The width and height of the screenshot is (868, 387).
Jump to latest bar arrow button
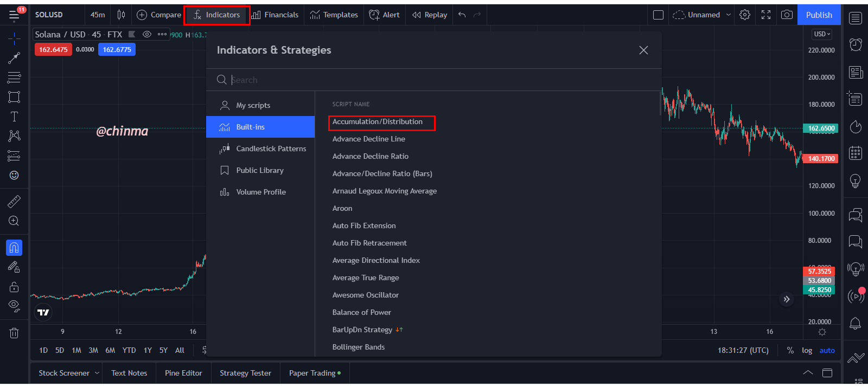pos(787,299)
